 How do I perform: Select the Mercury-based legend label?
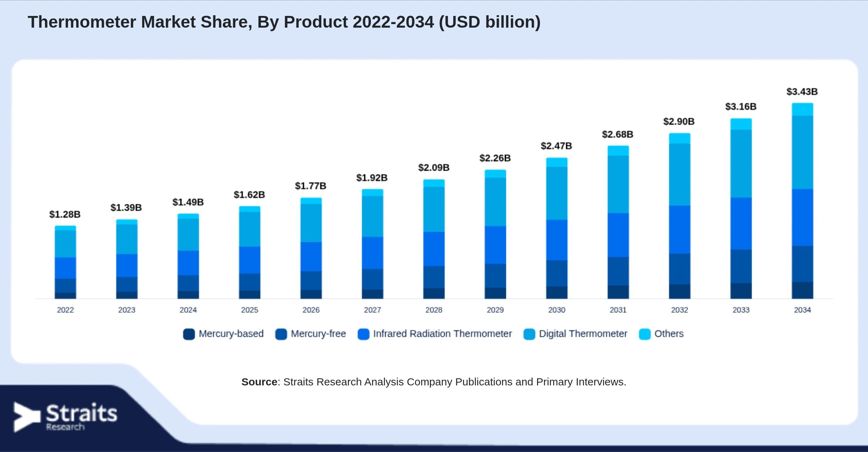pyautogui.click(x=231, y=334)
